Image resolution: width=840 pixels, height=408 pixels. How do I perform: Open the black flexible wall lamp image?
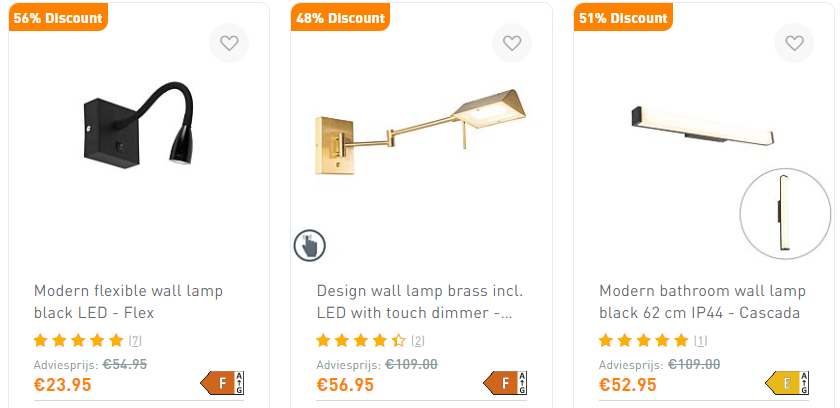click(x=139, y=124)
